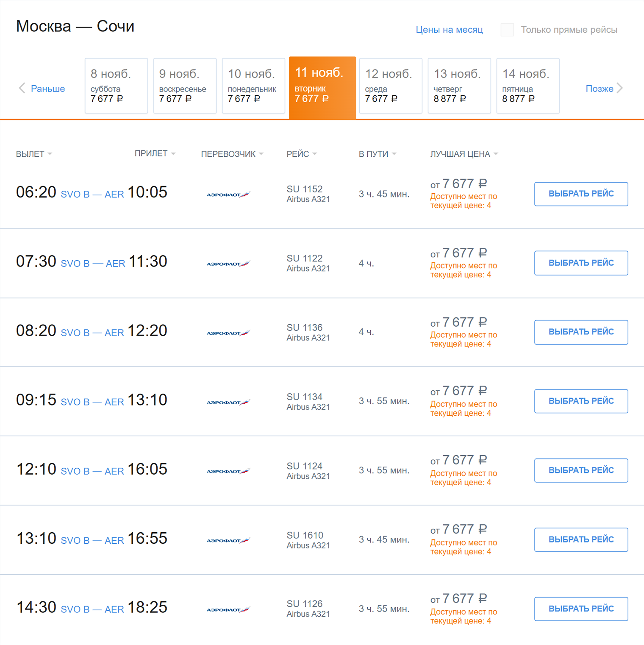Screen dimensions: 644x645
Task: Click ВЫБРАТЬ РЕЙС for the 14:30 flight
Action: tap(581, 609)
